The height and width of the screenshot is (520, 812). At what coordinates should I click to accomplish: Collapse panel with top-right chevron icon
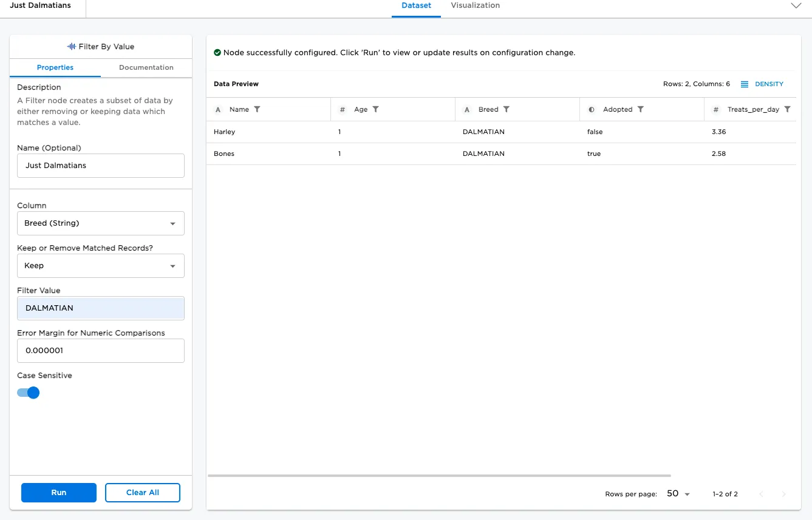click(x=796, y=5)
